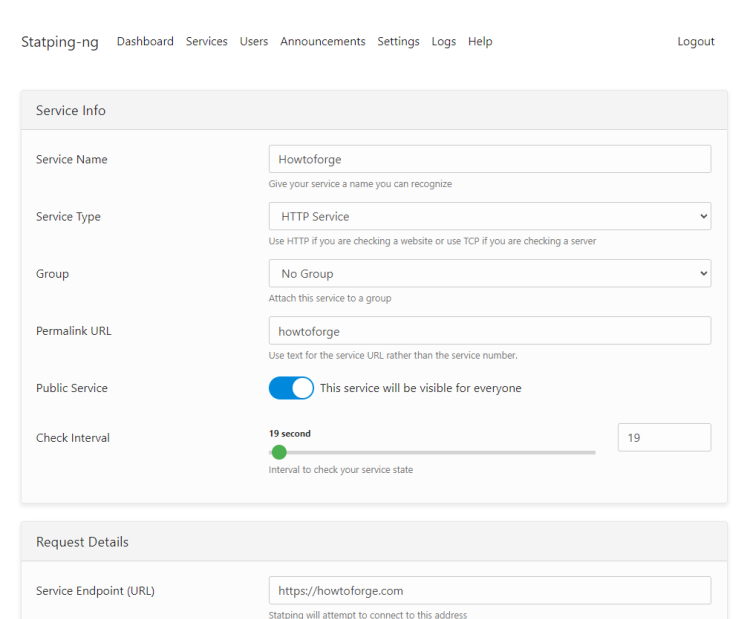Go to the Services menu item
This screenshot has width=745, height=619.
point(206,42)
